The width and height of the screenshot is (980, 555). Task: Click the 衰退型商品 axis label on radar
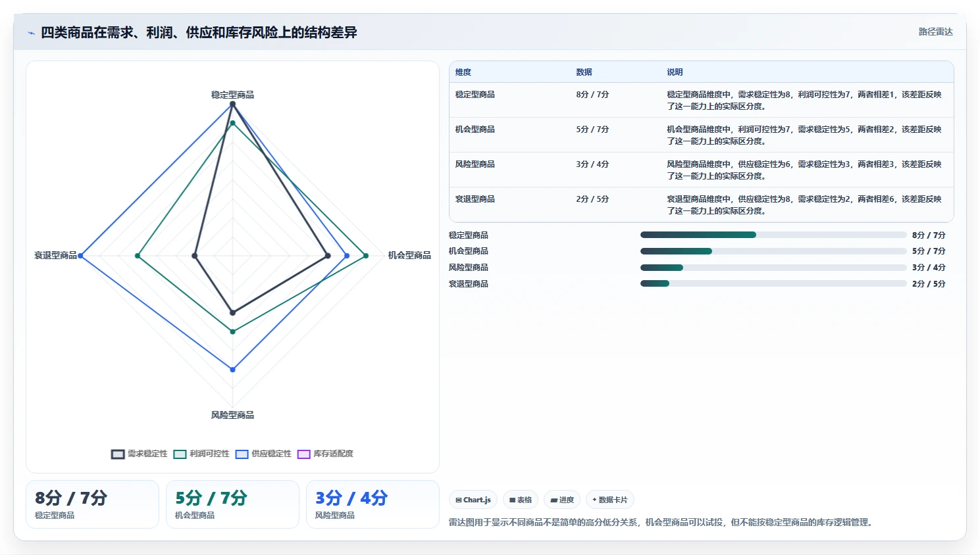55,255
